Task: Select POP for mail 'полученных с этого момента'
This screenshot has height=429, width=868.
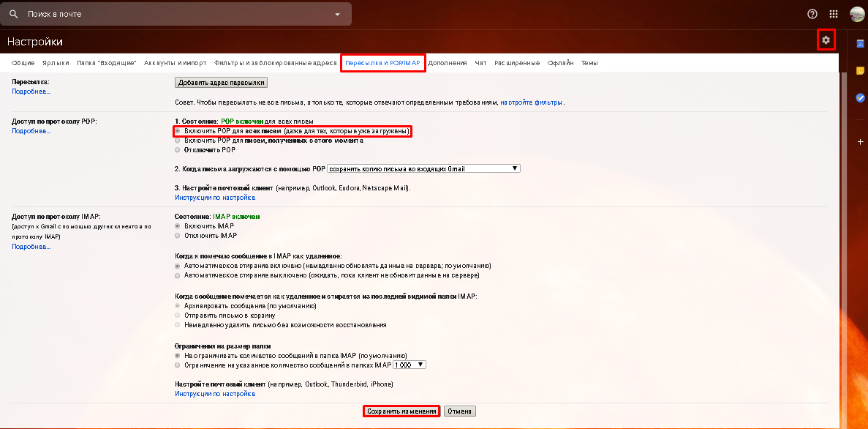Action: (177, 141)
